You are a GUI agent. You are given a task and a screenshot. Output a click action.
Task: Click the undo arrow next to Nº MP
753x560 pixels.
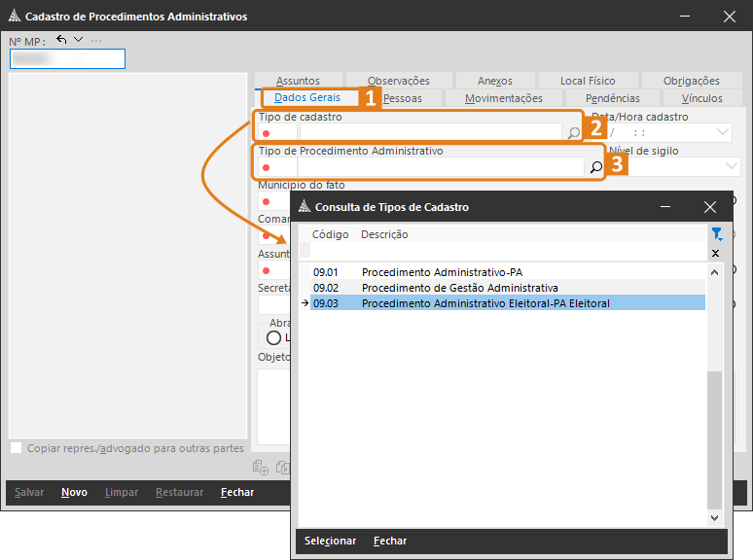(x=61, y=39)
